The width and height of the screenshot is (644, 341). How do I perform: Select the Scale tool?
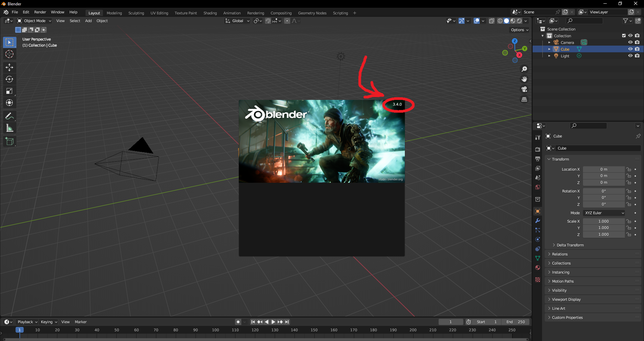9,91
